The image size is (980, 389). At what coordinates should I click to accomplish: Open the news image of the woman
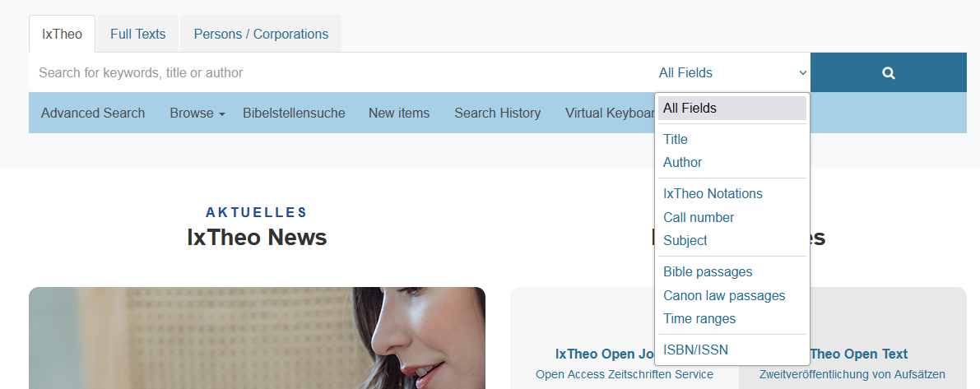257,338
